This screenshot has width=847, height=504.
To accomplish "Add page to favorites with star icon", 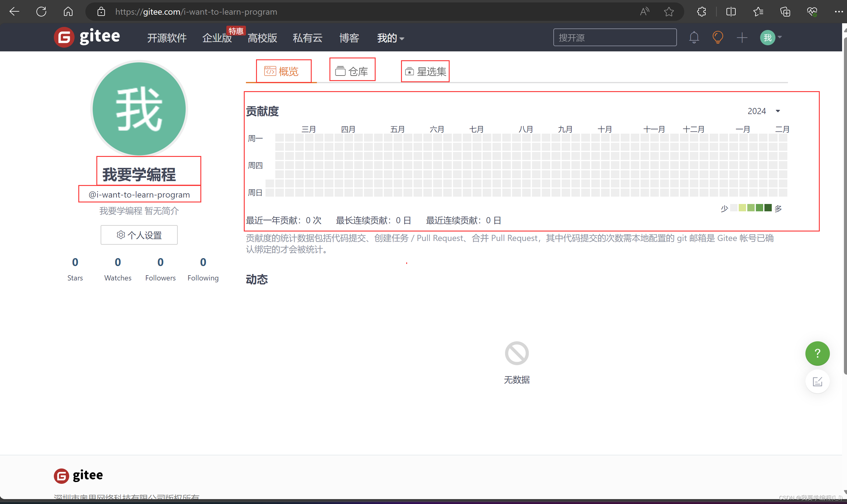I will coord(669,12).
